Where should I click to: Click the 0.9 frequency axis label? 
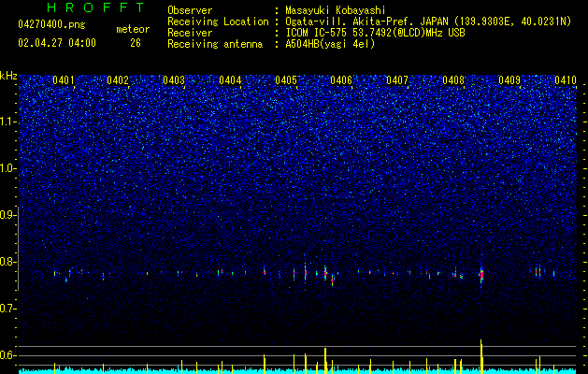click(7, 215)
